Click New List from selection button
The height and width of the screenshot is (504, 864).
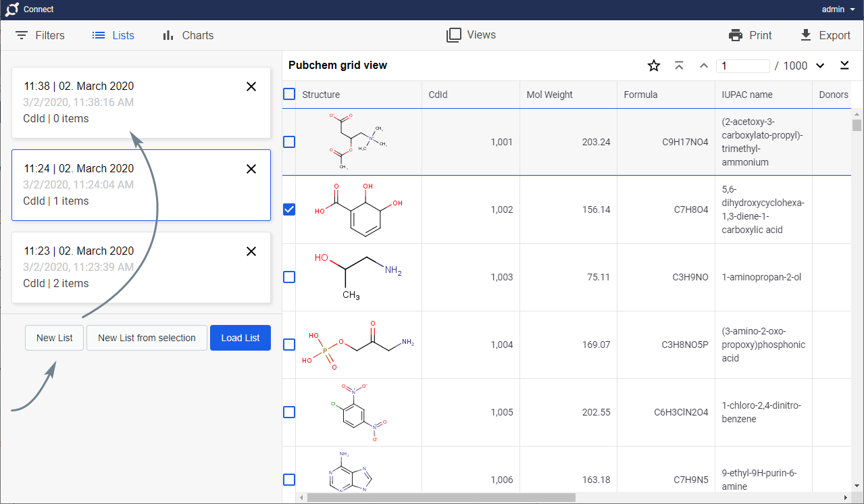coord(147,338)
